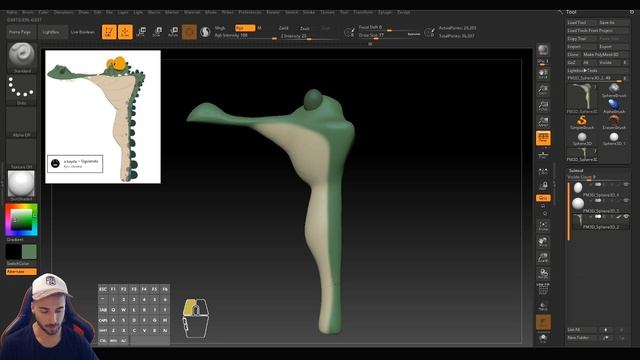Select the SphereBrush tool thumbnail

click(614, 91)
